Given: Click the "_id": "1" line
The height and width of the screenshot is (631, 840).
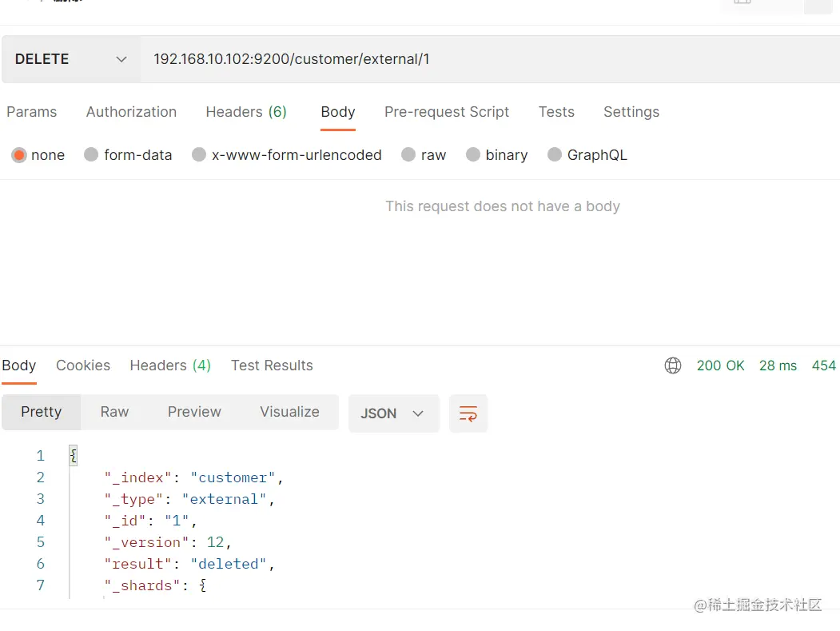Looking at the screenshot, I should [x=151, y=521].
